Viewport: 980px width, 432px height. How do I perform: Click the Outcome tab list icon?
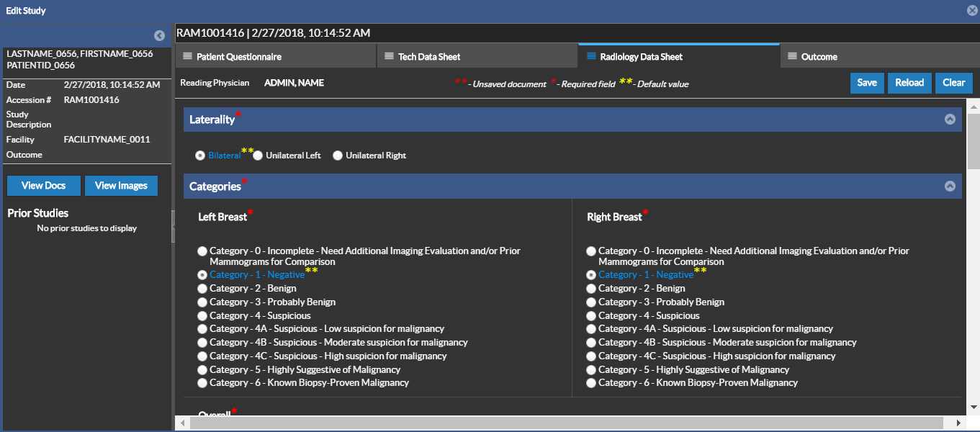click(792, 56)
